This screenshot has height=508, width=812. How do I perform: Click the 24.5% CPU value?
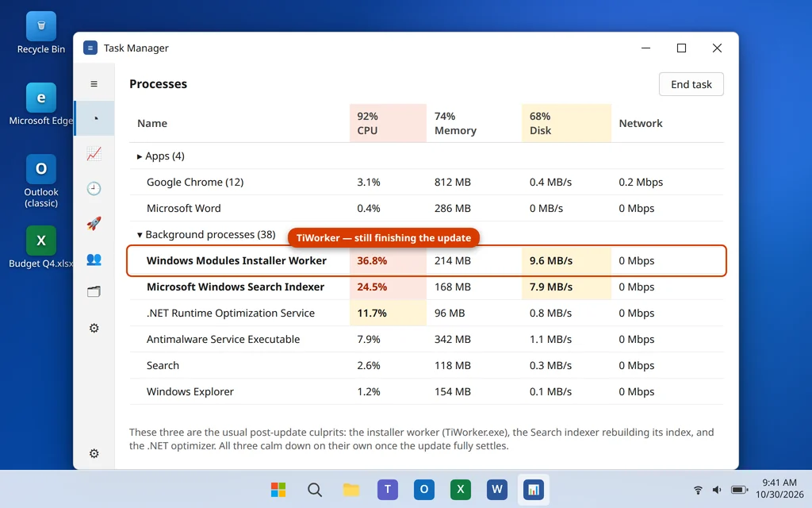372,287
